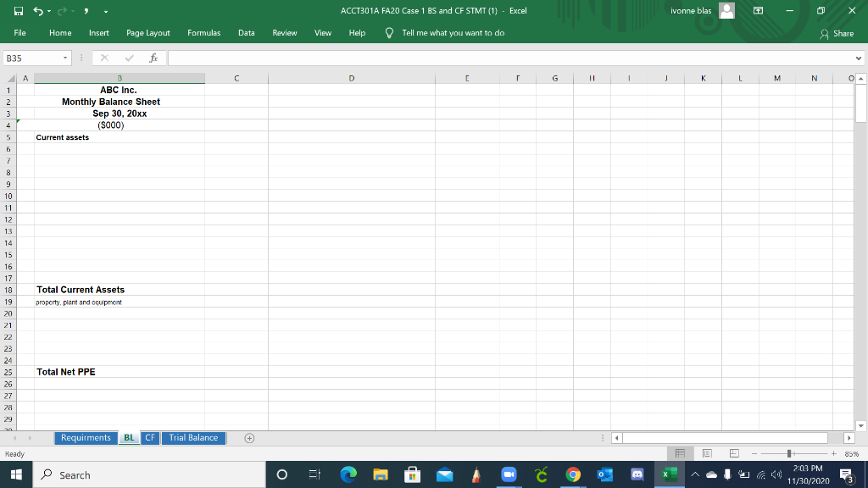
Task: Select Page Layout view icon in status bar
Action: (706, 452)
